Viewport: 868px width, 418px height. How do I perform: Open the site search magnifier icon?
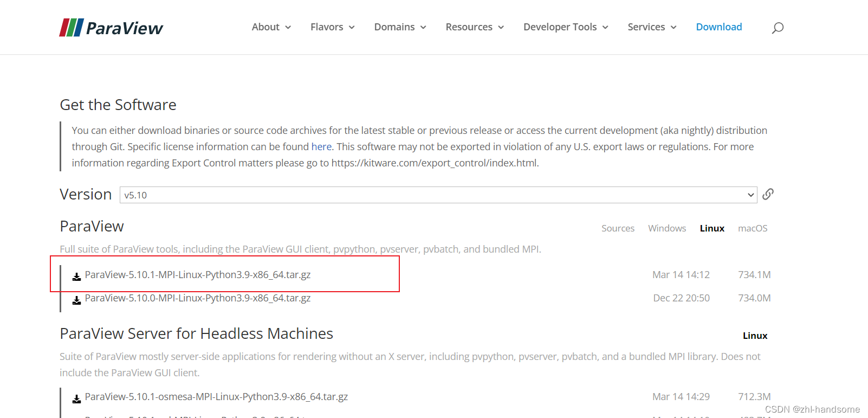click(x=778, y=28)
